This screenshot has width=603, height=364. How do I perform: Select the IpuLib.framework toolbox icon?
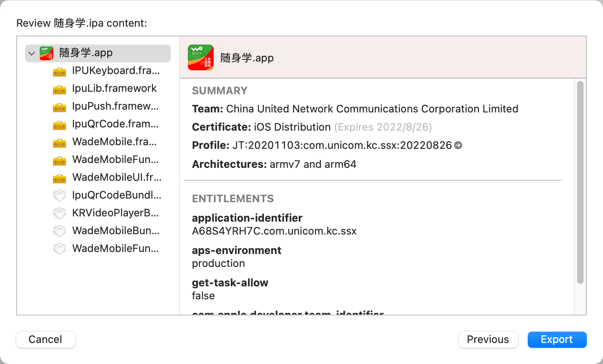click(59, 89)
